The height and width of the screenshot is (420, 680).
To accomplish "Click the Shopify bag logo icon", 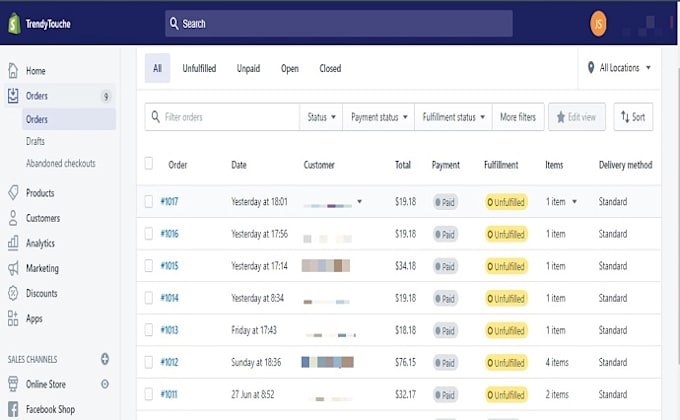I will click(x=14, y=23).
